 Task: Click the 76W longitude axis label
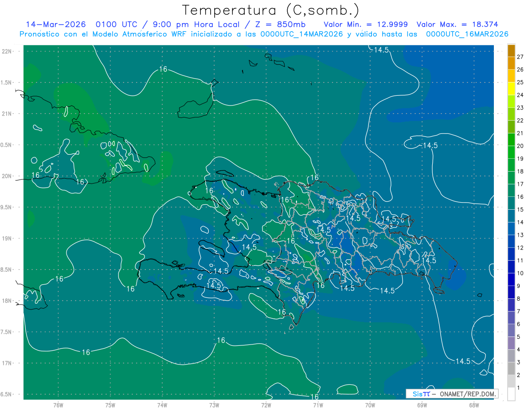coord(58,405)
